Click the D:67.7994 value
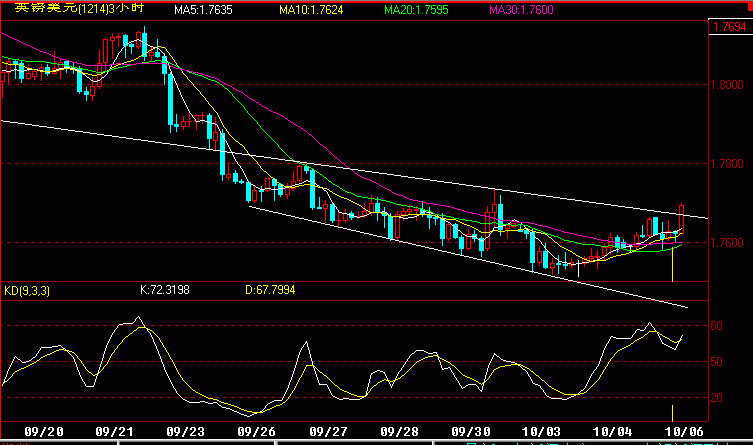This screenshot has width=753, height=445. [x=270, y=290]
